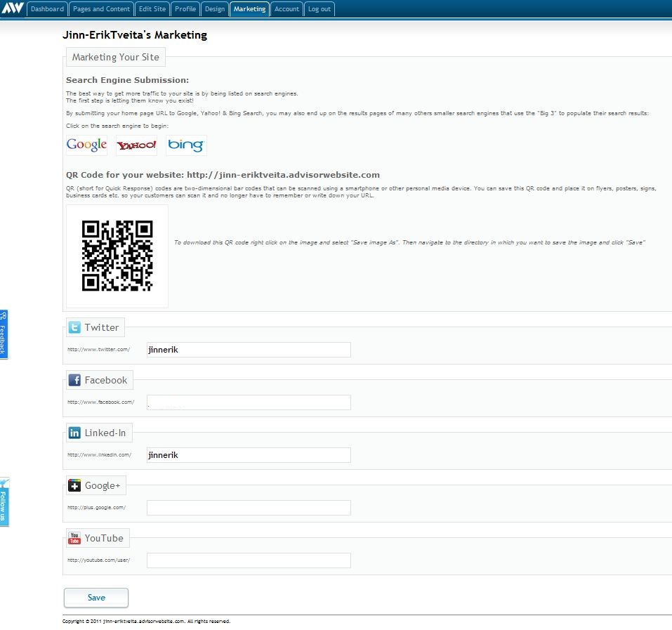This screenshot has height=630, width=672.
Task: Focus the Google+ profile field
Action: 249,508
